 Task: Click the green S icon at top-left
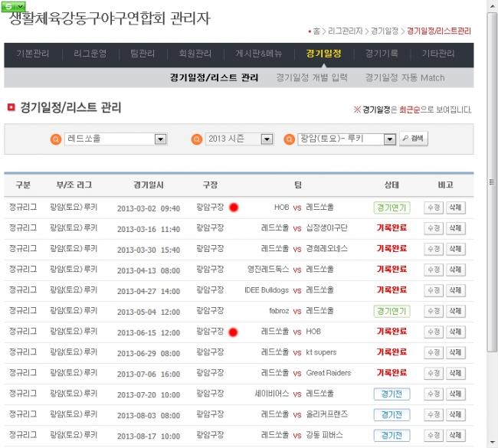pyautogui.click(x=13, y=6)
